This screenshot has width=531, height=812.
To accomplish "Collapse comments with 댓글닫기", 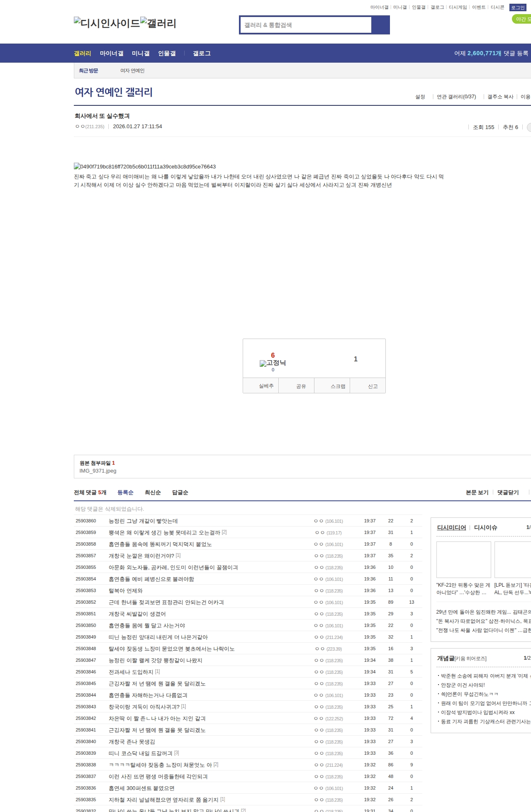I will tap(508, 493).
